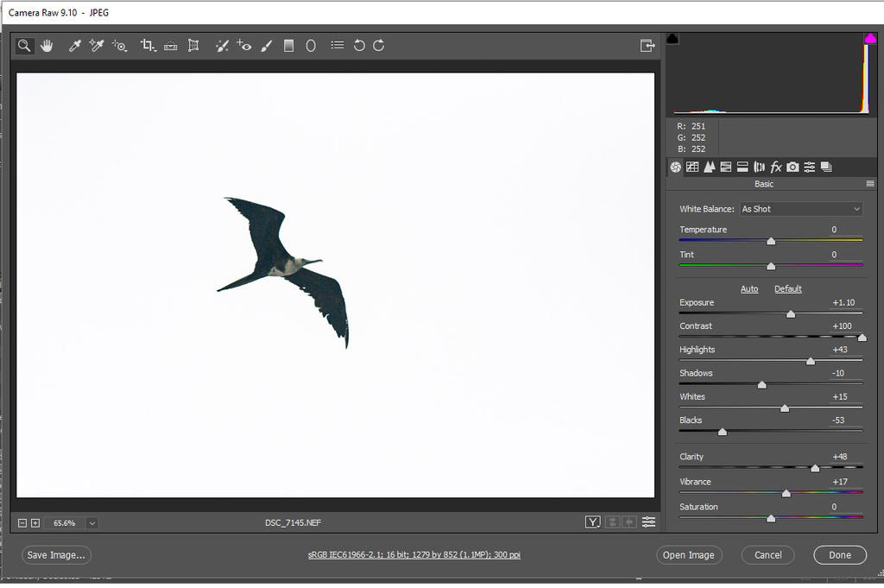Select the Hand tool

click(47, 46)
